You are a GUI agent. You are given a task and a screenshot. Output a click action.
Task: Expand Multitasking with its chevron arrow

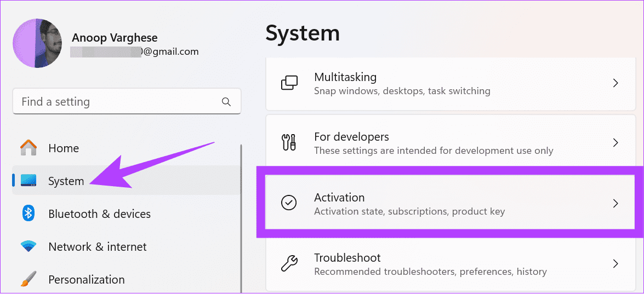615,83
